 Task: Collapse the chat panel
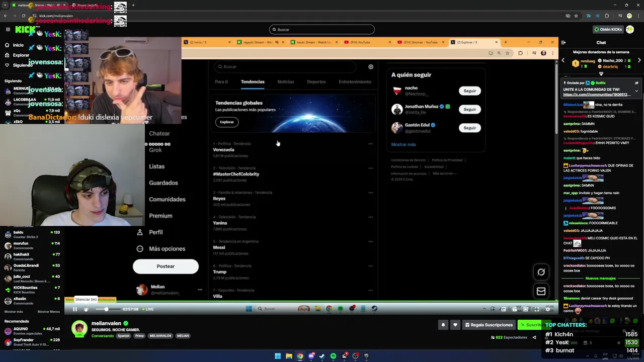click(563, 43)
